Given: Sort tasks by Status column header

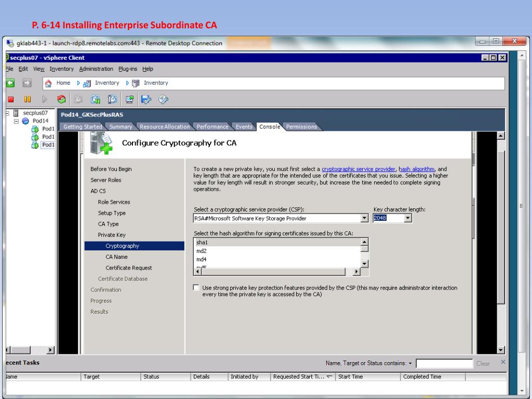Looking at the screenshot, I should (x=166, y=377).
